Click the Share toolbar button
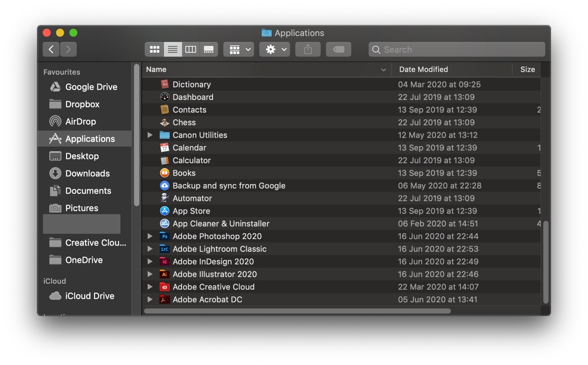Image resolution: width=588 pixels, height=365 pixels. (308, 49)
